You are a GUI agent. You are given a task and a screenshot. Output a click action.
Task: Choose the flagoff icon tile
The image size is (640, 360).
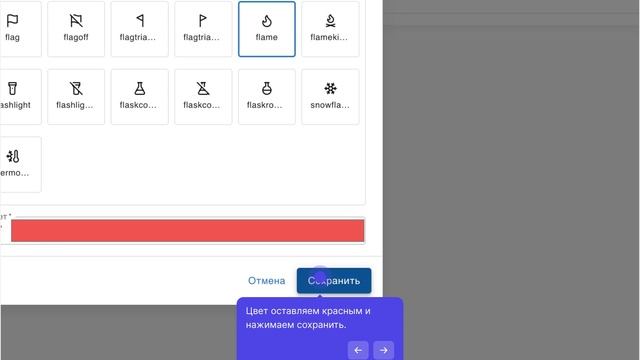pos(76,29)
